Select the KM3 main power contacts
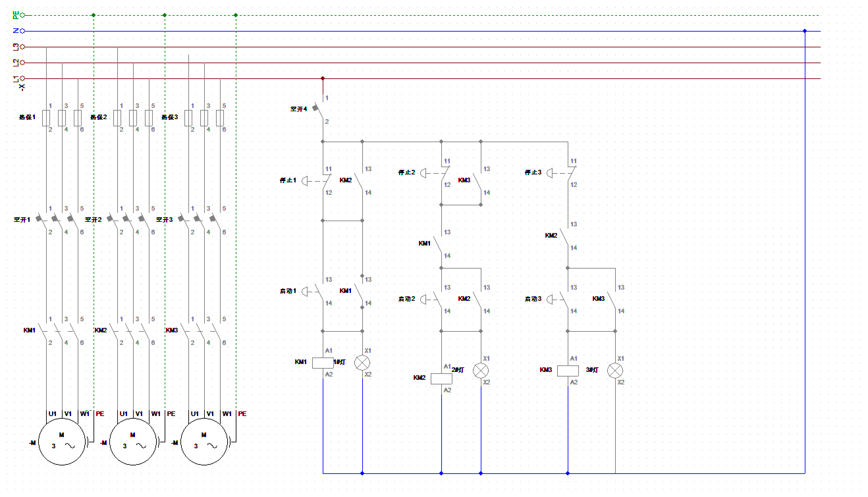Image resolution: width=868 pixels, height=497 pixels. pyautogui.click(x=201, y=331)
